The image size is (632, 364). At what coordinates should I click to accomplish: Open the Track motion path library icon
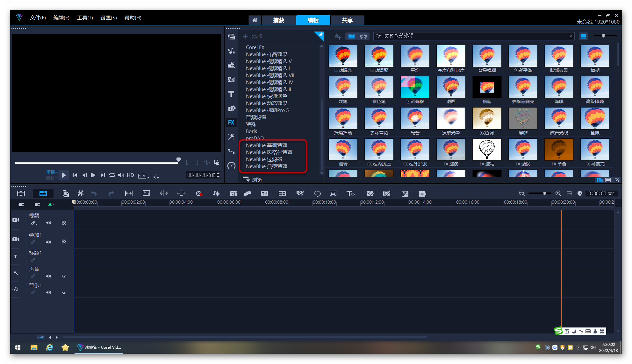coord(231,151)
